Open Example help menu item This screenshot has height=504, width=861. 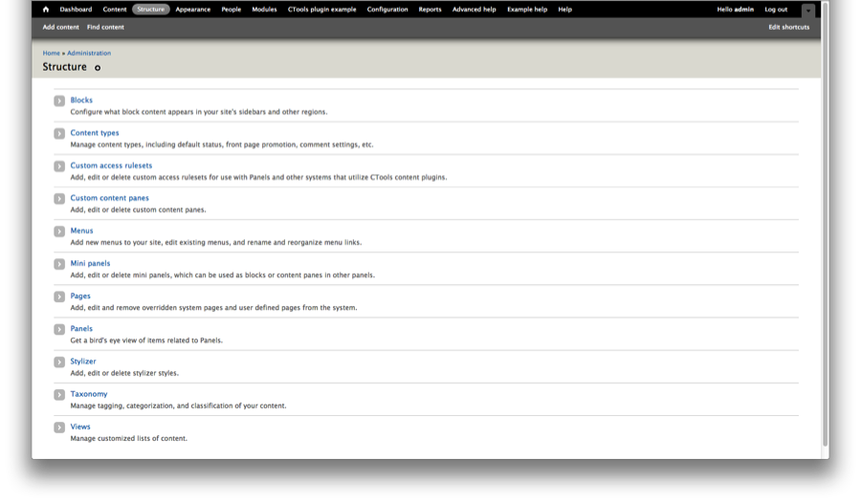(527, 10)
